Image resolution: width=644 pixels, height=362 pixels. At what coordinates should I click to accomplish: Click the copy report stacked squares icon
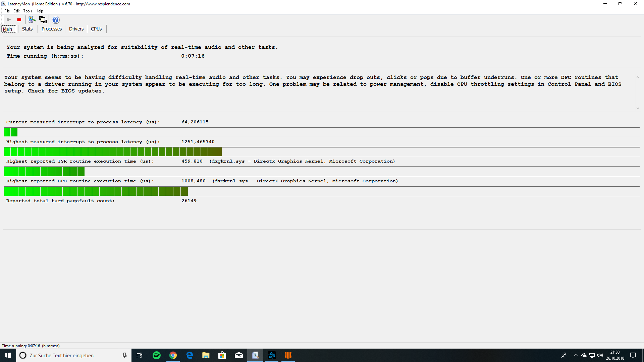pos(43,20)
